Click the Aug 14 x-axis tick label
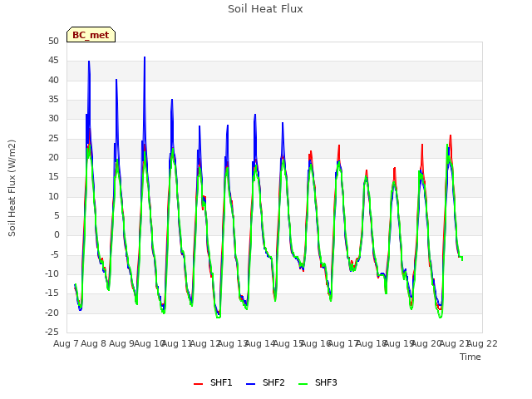 point(260,343)
